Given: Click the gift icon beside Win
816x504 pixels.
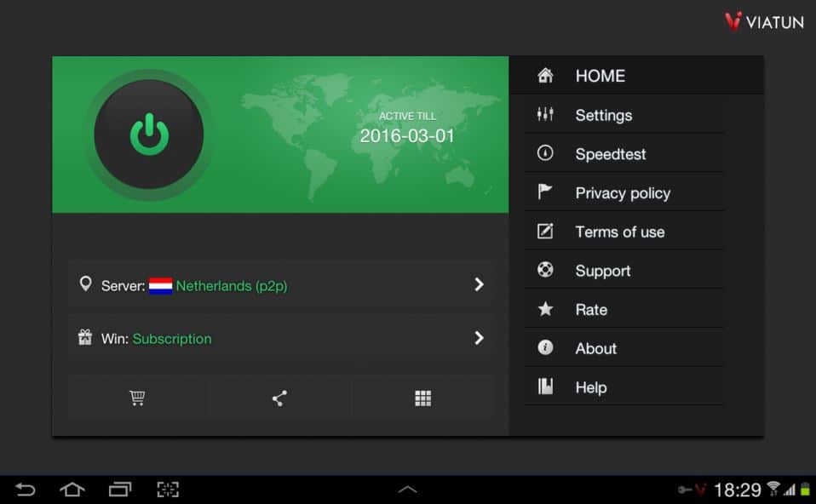Looking at the screenshot, I should pyautogui.click(x=85, y=337).
